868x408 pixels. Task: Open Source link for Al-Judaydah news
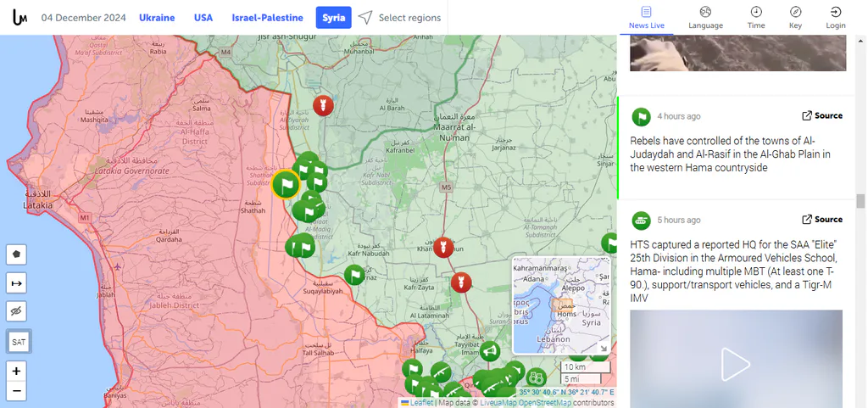click(822, 115)
